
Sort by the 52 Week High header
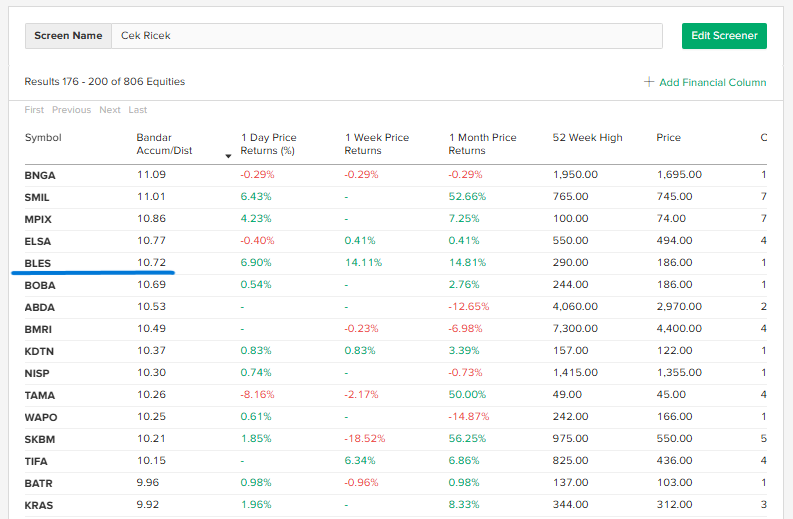[x=587, y=138]
